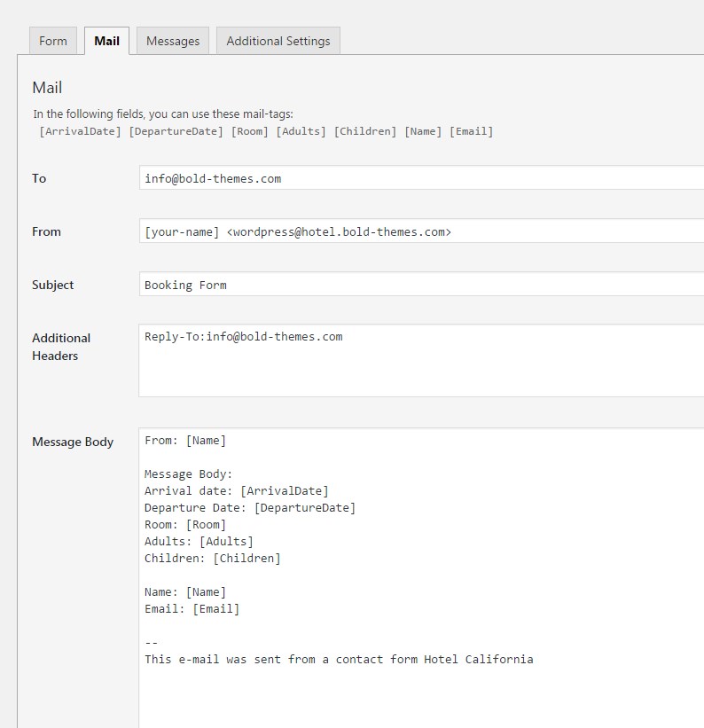Open the Messages tab

(173, 41)
